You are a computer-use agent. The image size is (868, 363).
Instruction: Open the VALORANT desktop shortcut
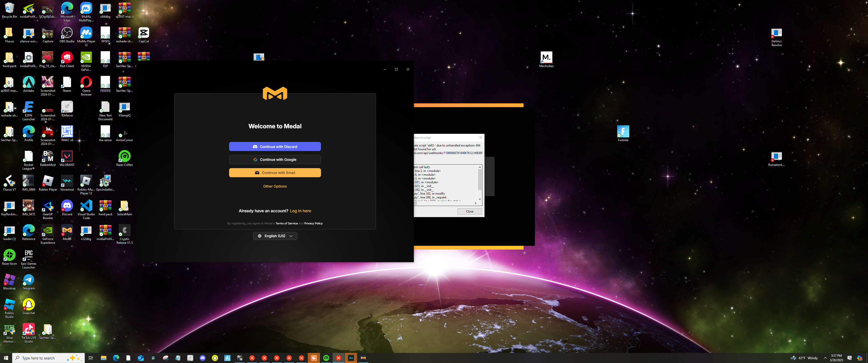point(67,157)
